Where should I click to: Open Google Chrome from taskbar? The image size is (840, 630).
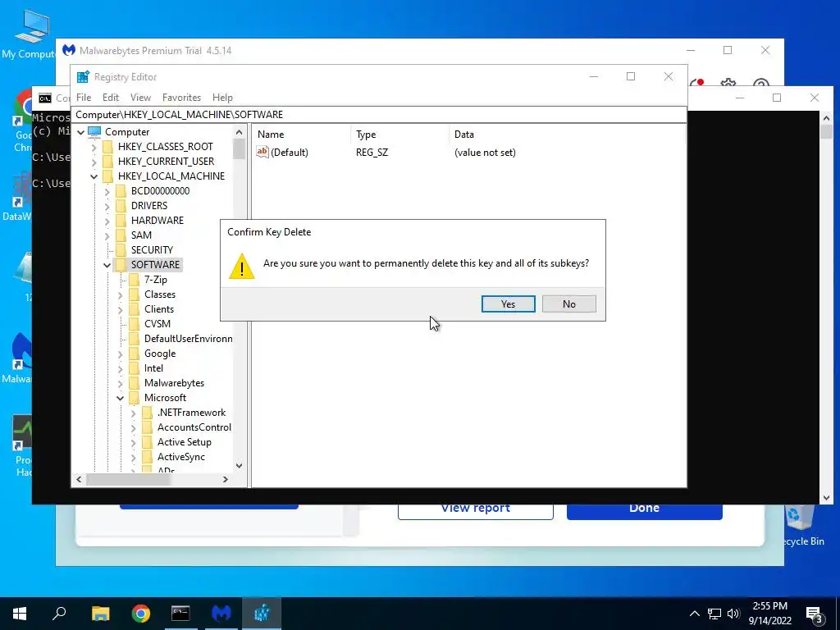141,614
